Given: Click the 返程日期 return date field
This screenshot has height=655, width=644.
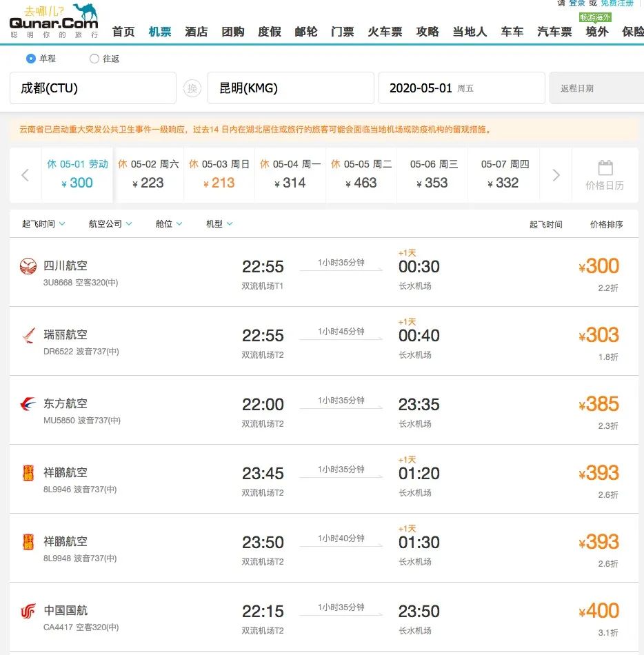Looking at the screenshot, I should click(x=597, y=88).
